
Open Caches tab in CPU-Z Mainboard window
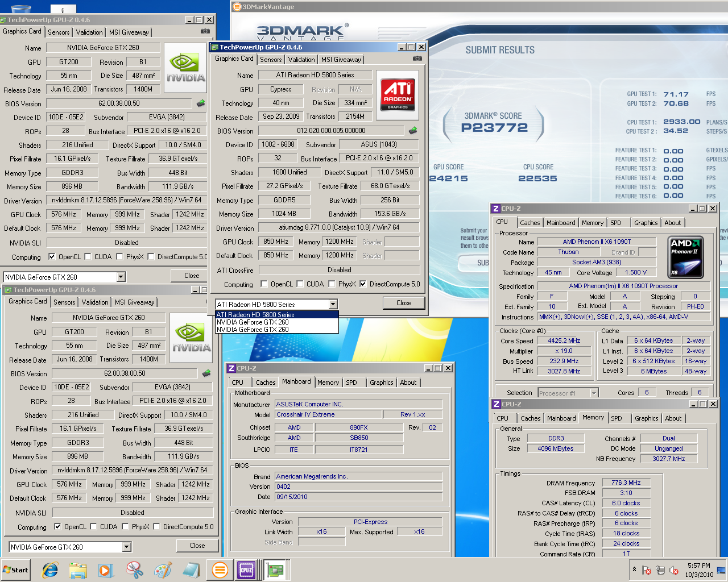tap(265, 383)
